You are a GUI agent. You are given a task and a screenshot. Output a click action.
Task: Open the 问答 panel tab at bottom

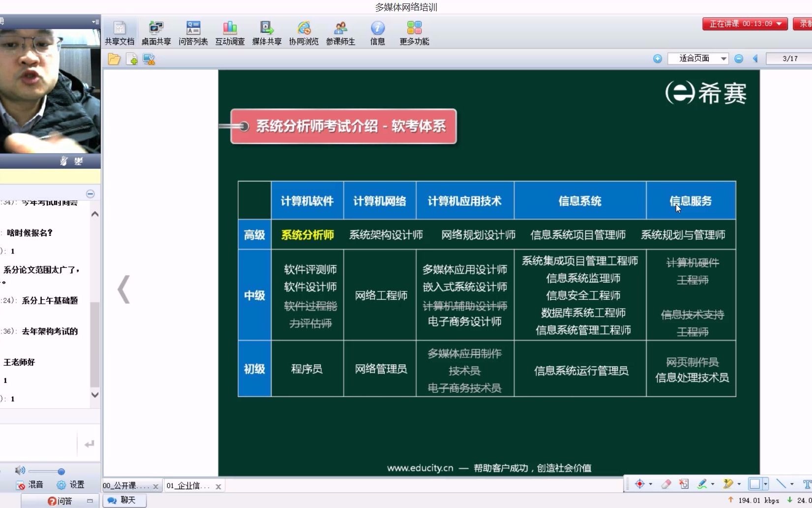(59, 501)
